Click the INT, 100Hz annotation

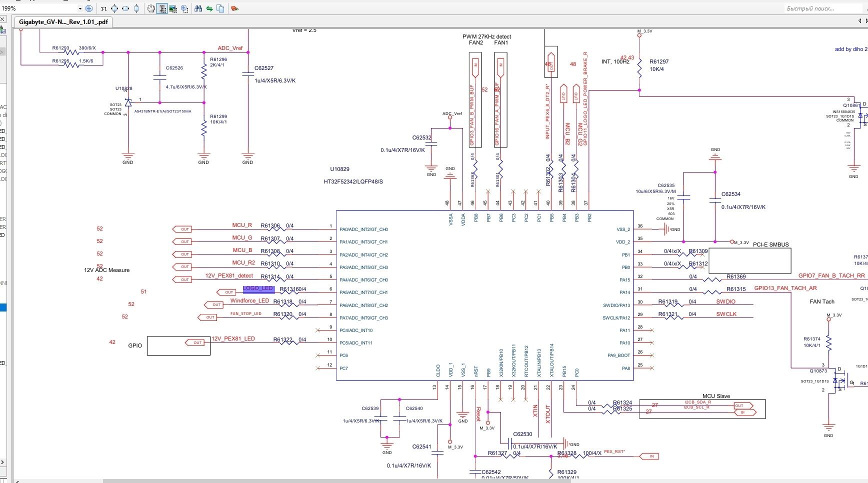[x=615, y=61]
